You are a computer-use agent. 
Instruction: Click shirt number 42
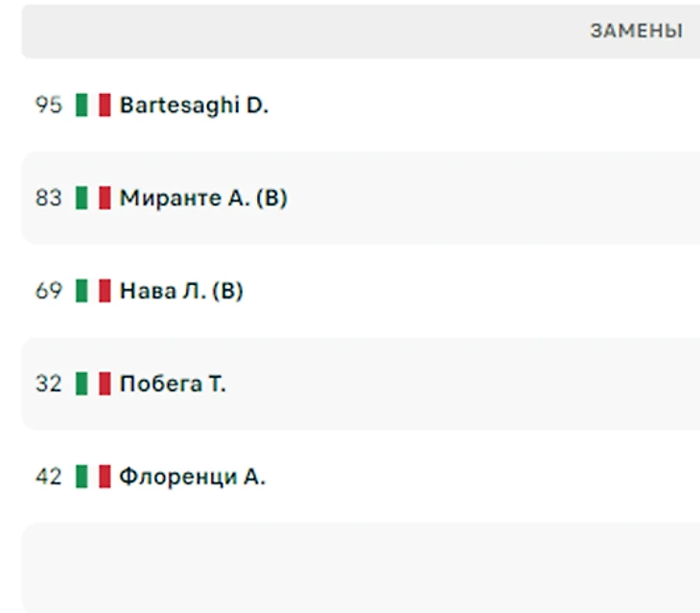48,477
